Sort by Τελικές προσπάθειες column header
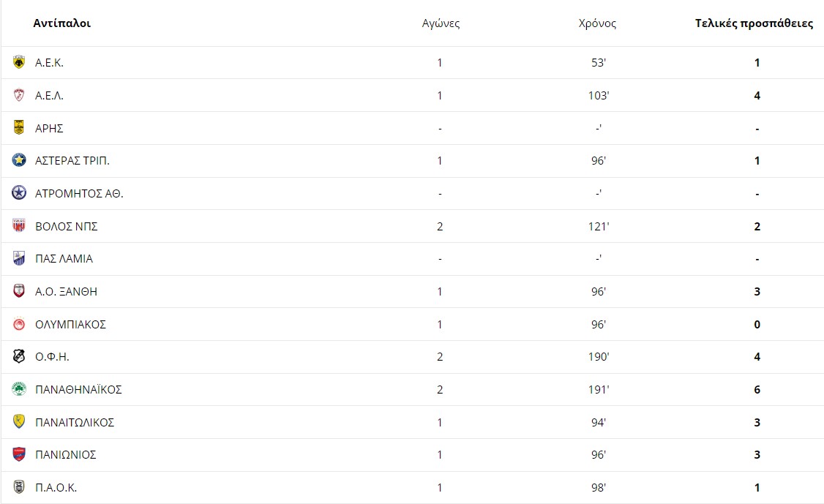Image resolution: width=824 pixels, height=504 pixels. (754, 23)
